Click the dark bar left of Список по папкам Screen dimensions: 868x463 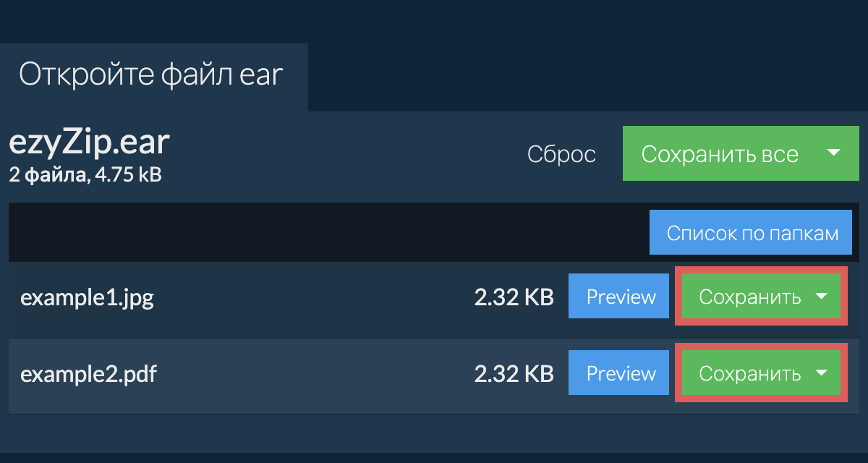click(325, 233)
